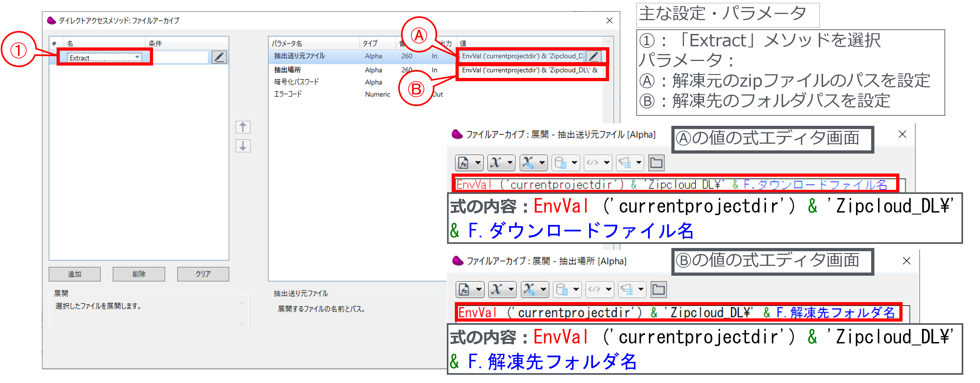The height and width of the screenshot is (383, 980).
Task: Click the 削除 button
Action: click(x=139, y=274)
